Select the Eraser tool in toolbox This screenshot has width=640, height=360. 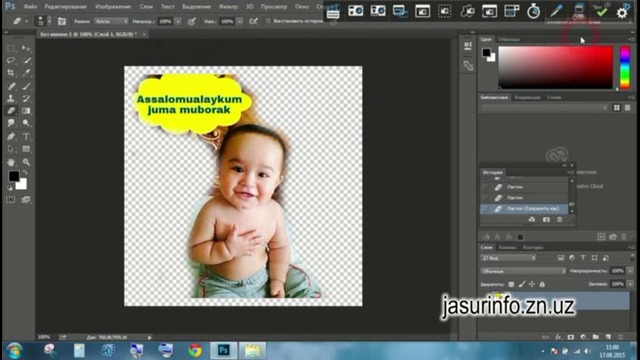(11, 111)
